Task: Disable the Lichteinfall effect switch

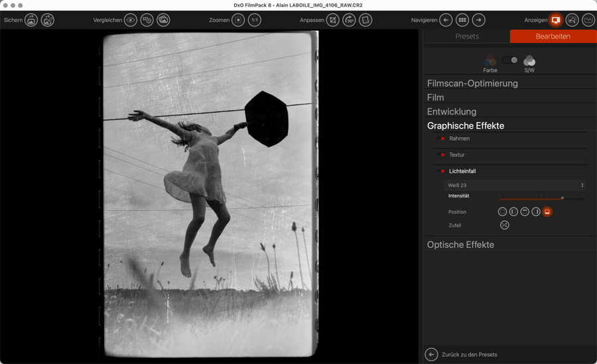Action: (x=442, y=172)
